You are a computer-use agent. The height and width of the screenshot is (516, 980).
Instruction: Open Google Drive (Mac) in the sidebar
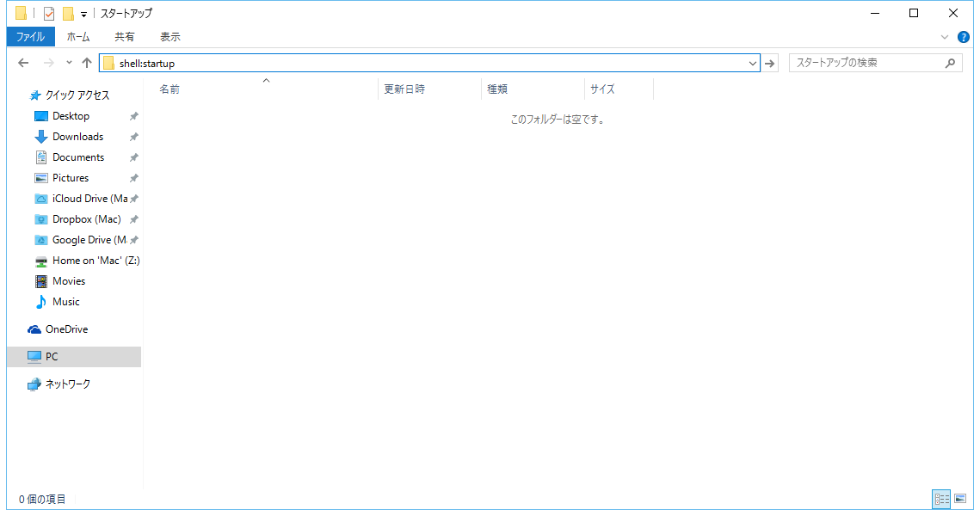(x=89, y=240)
